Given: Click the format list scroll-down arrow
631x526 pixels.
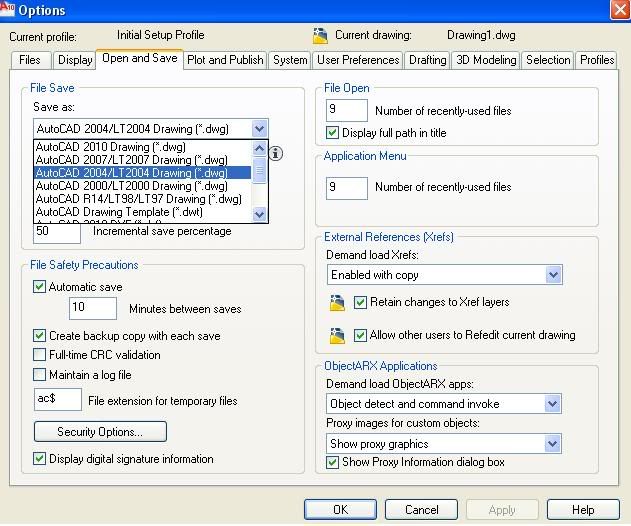Looking at the screenshot, I should pyautogui.click(x=260, y=214).
